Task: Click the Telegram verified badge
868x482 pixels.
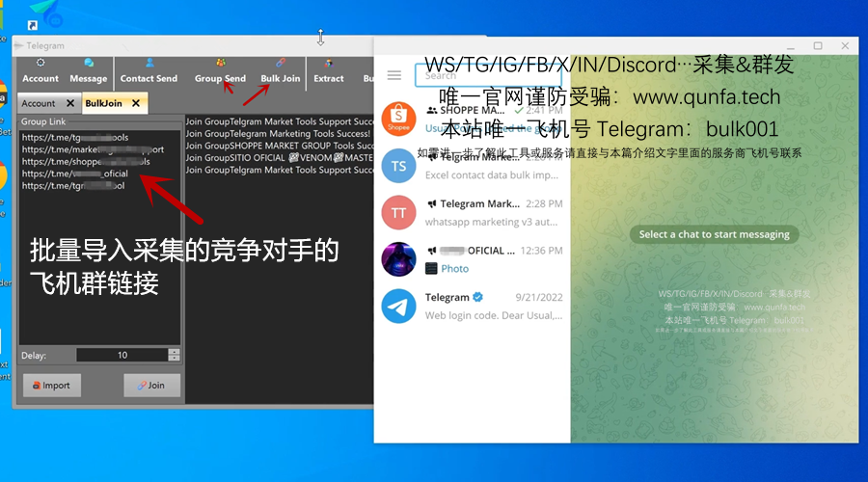Action: click(477, 297)
